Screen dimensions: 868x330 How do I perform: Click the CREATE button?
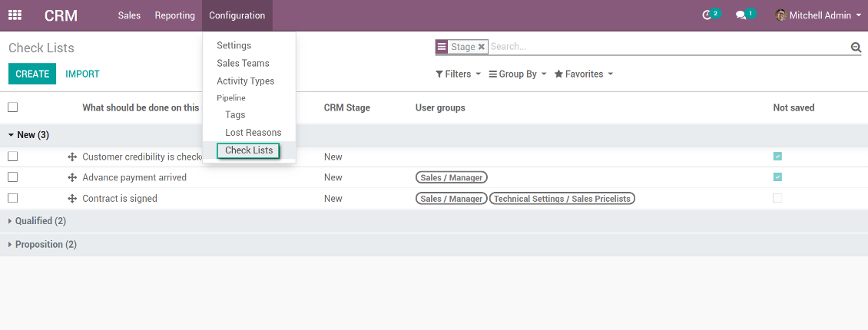coord(32,74)
